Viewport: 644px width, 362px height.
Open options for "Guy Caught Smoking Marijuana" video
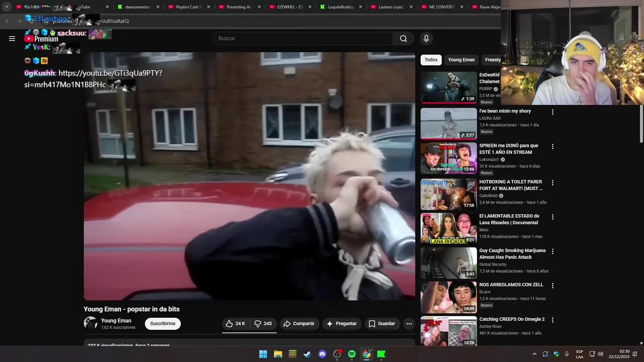pos(552,251)
